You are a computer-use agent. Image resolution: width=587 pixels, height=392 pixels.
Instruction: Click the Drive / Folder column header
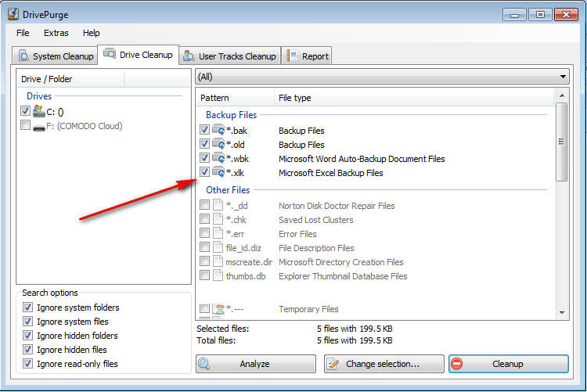pos(71,79)
